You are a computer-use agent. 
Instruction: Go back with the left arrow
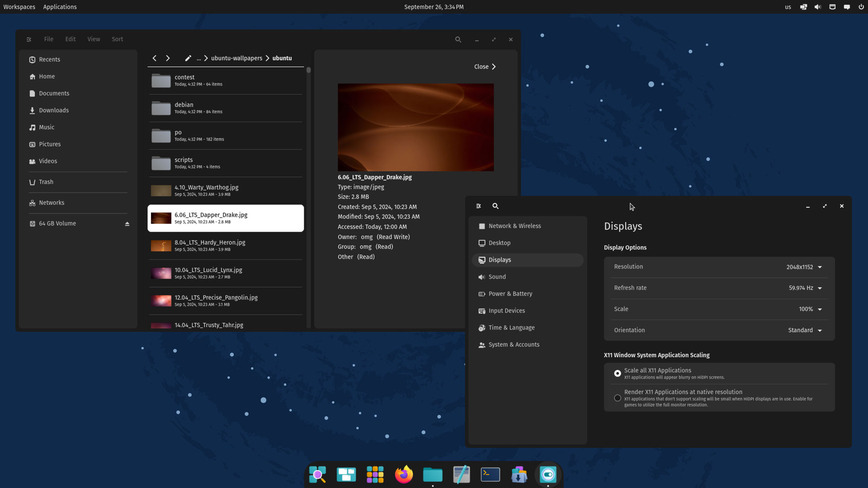(155, 58)
